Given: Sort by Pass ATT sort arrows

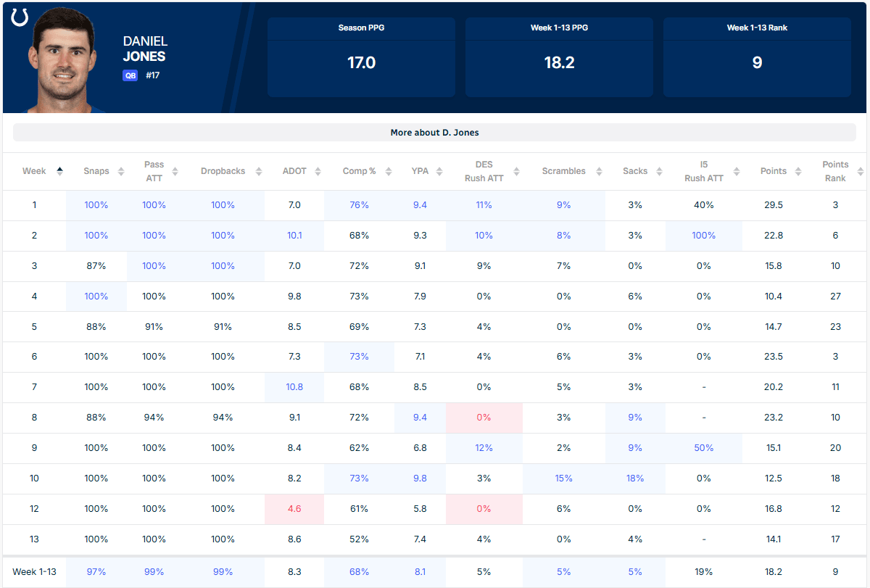Looking at the screenshot, I should pos(175,171).
